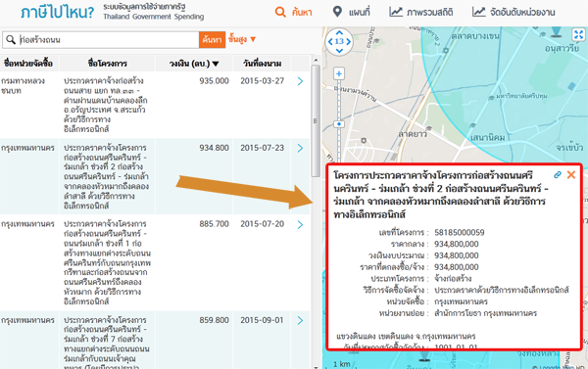Screen dimensions: 588x369
Task: Open details arrow for 885.700 project row
Action: (x=300, y=224)
